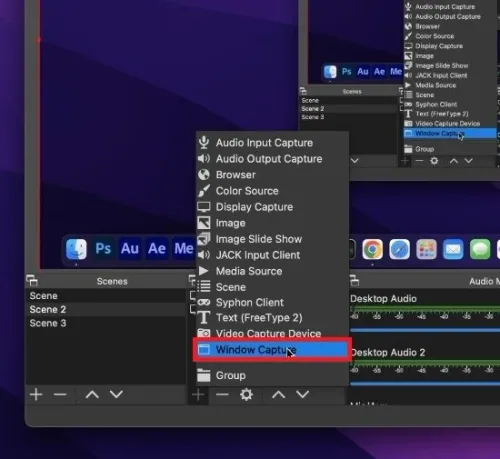Viewport: 500px width, 459px height.
Task: Launch After Effects from the large Dock
Action: (x=157, y=249)
